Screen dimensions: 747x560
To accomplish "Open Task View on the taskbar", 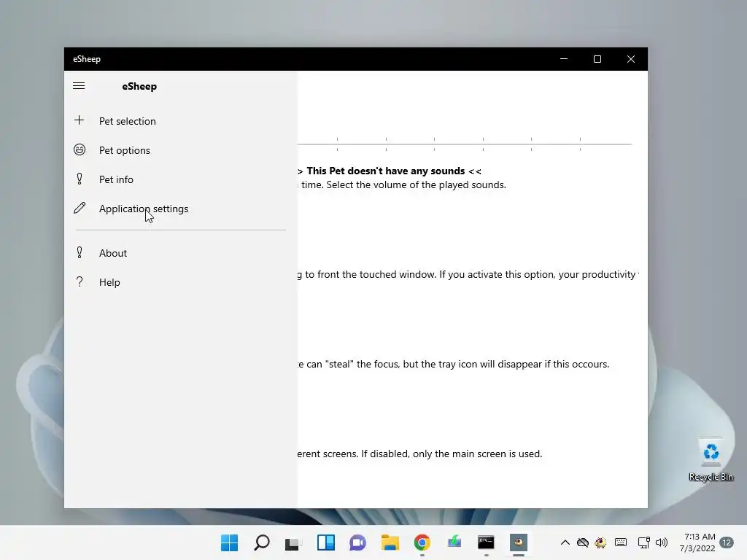I will [293, 542].
